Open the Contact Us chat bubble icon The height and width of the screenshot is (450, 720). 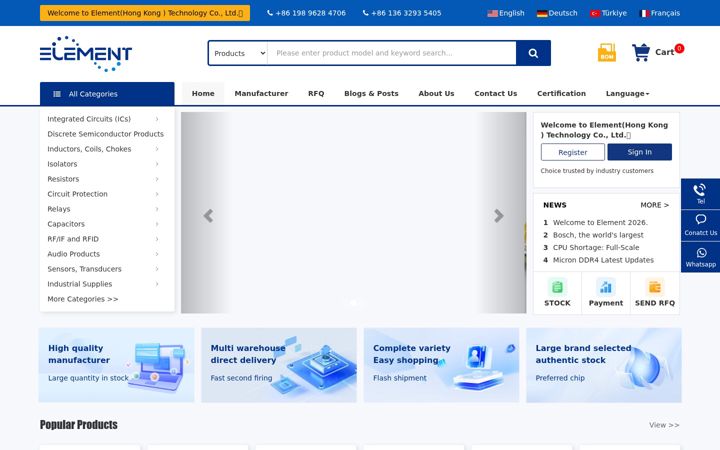click(x=701, y=219)
